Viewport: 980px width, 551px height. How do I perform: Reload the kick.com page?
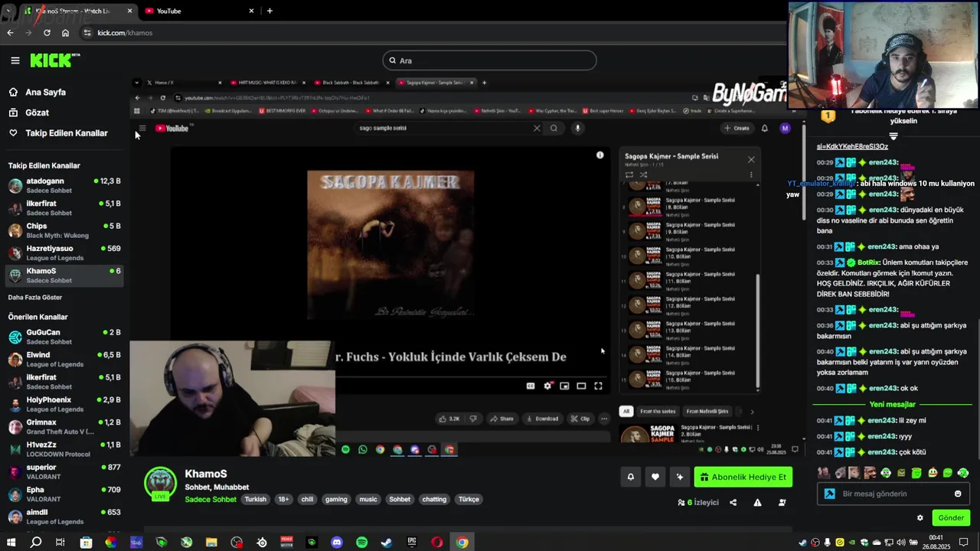point(47,33)
